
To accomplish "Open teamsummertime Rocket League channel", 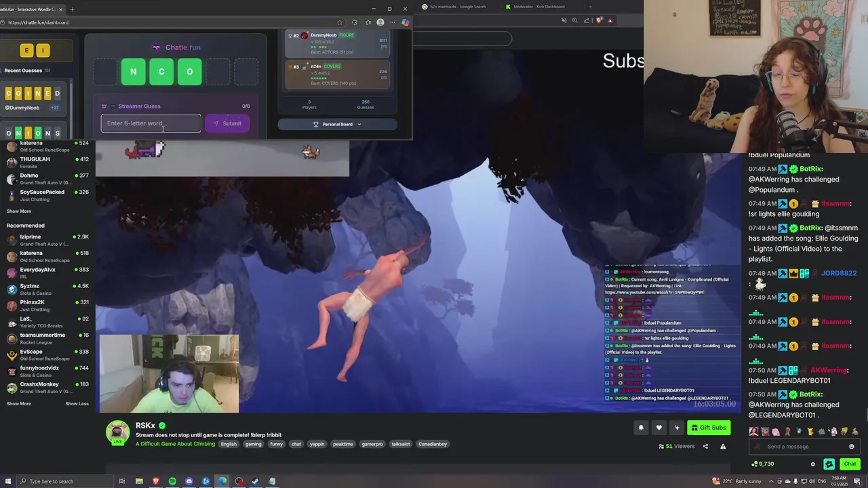I will 47,338.
